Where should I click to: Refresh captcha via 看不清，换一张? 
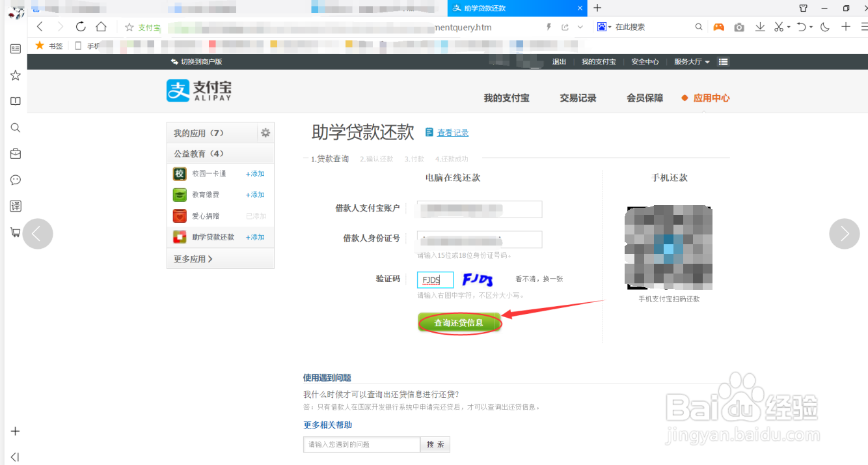pos(539,279)
